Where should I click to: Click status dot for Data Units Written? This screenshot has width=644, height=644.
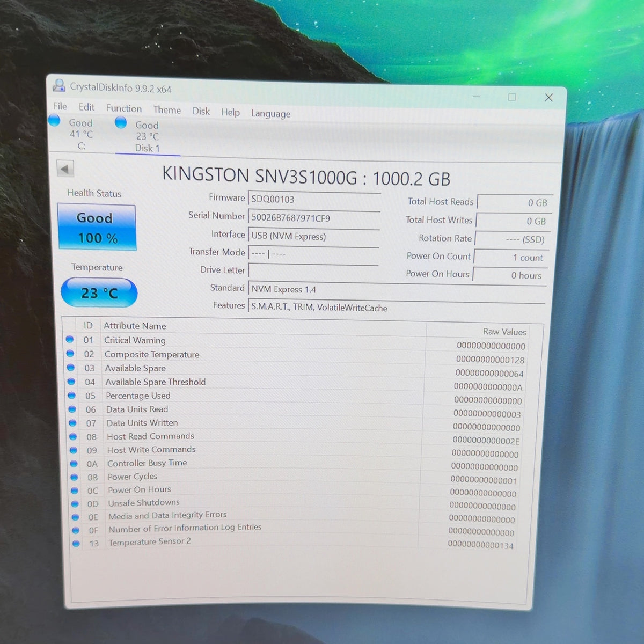click(x=73, y=422)
